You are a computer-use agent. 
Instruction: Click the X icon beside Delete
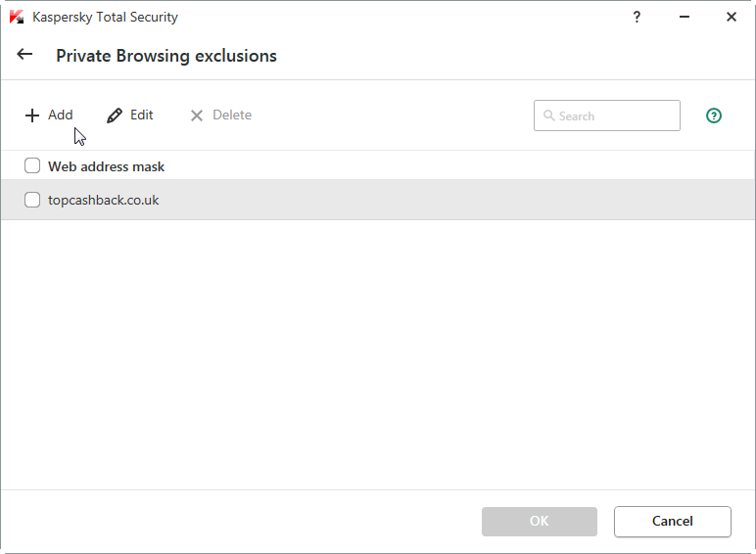pyautogui.click(x=197, y=115)
